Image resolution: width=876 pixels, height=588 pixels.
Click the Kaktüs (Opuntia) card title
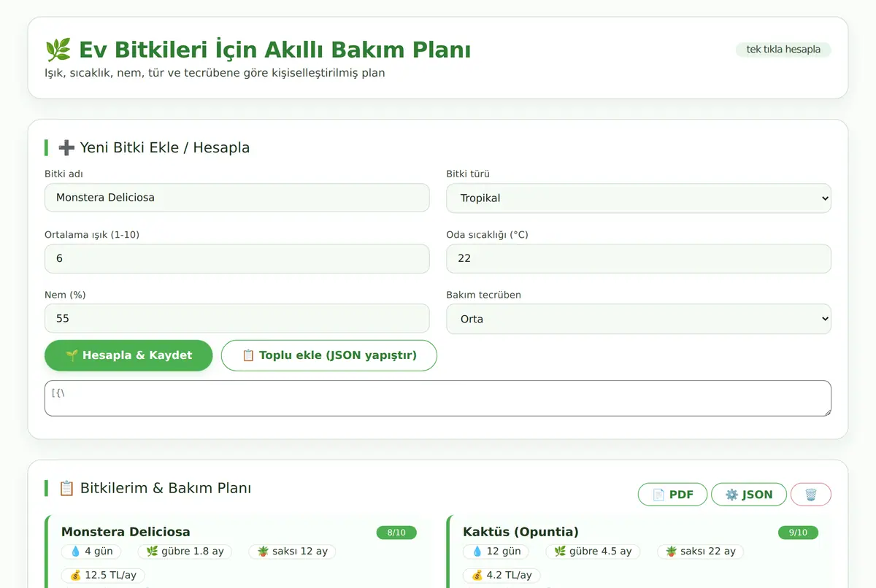[520, 532]
